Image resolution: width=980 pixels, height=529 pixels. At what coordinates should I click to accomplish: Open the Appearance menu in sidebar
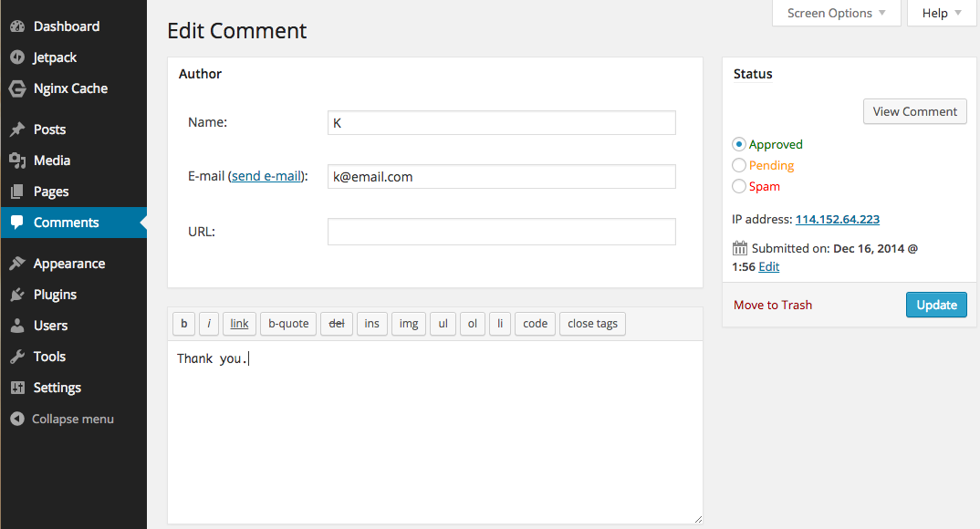(x=68, y=264)
